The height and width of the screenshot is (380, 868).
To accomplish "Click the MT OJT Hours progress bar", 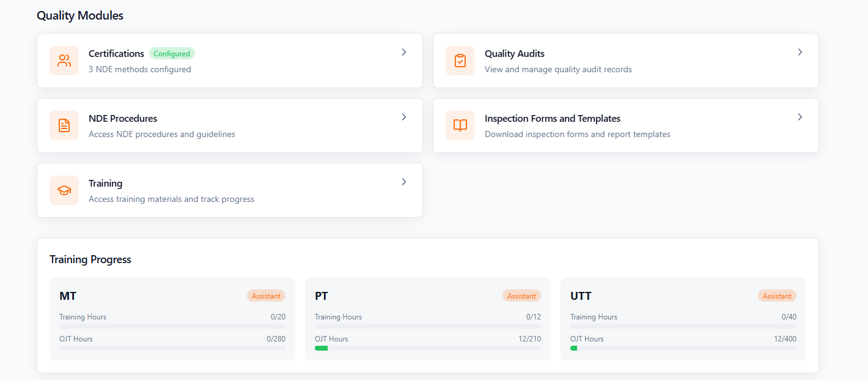I will [172, 348].
